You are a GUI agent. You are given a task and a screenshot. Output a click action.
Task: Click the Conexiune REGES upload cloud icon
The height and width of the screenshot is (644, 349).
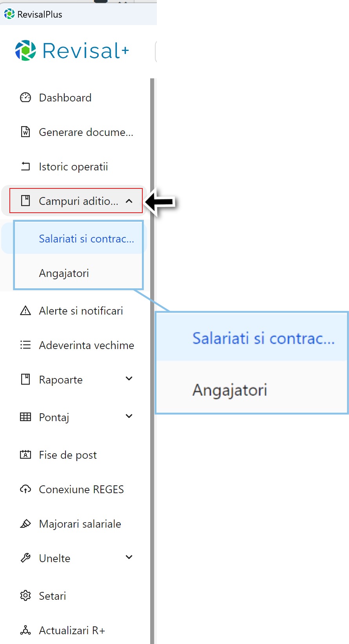pyautogui.click(x=25, y=489)
